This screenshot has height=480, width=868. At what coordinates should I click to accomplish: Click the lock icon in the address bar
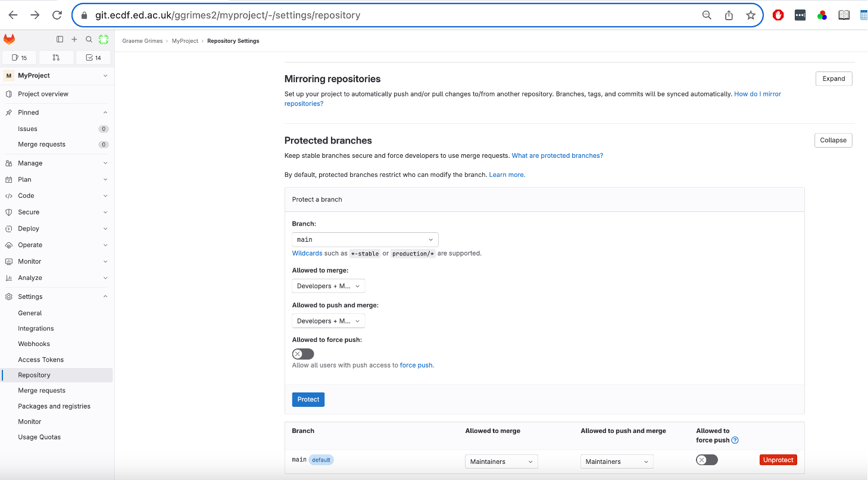[x=83, y=15]
